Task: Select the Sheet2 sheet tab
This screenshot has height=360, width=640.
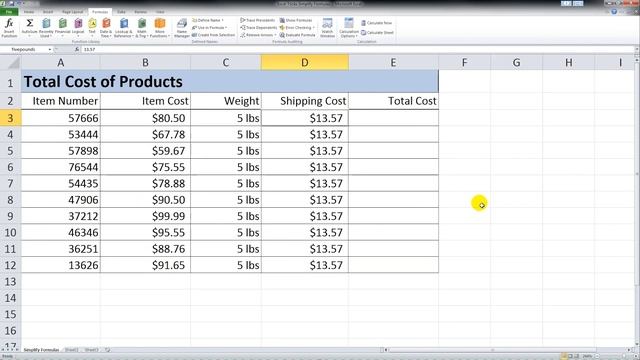Action: [x=71, y=350]
